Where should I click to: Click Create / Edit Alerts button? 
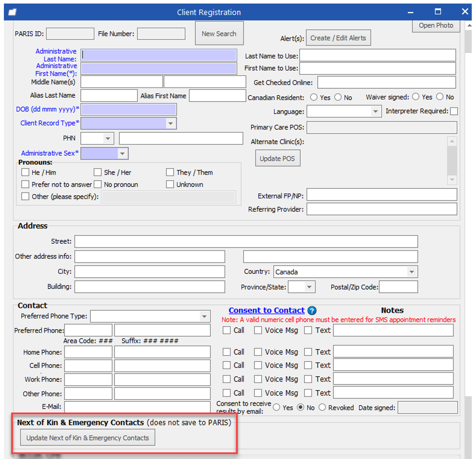pos(338,38)
